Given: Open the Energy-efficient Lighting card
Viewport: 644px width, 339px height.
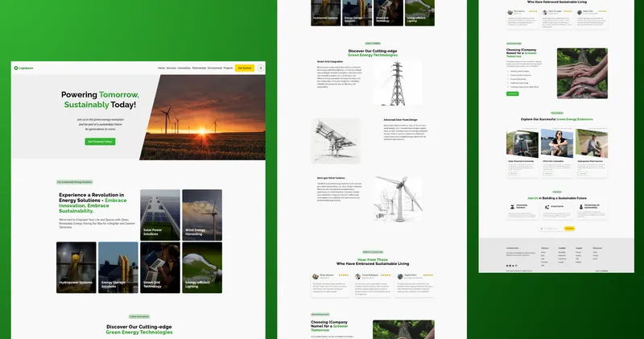Looking at the screenshot, I should 202,267.
